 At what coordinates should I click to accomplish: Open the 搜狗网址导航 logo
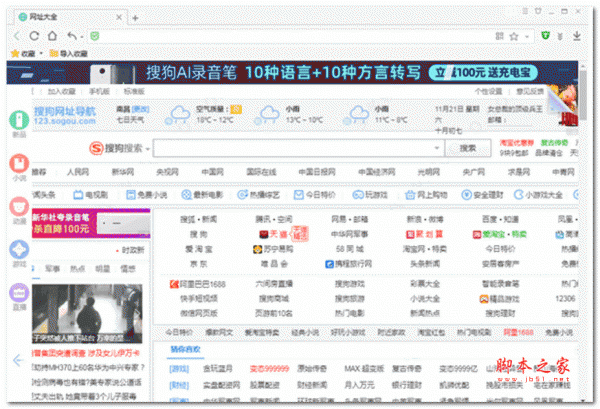[x=64, y=116]
